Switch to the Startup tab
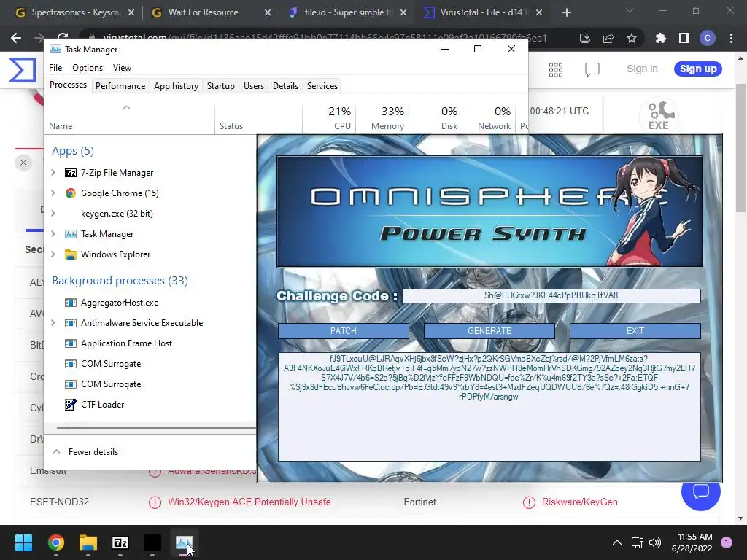 [220, 86]
